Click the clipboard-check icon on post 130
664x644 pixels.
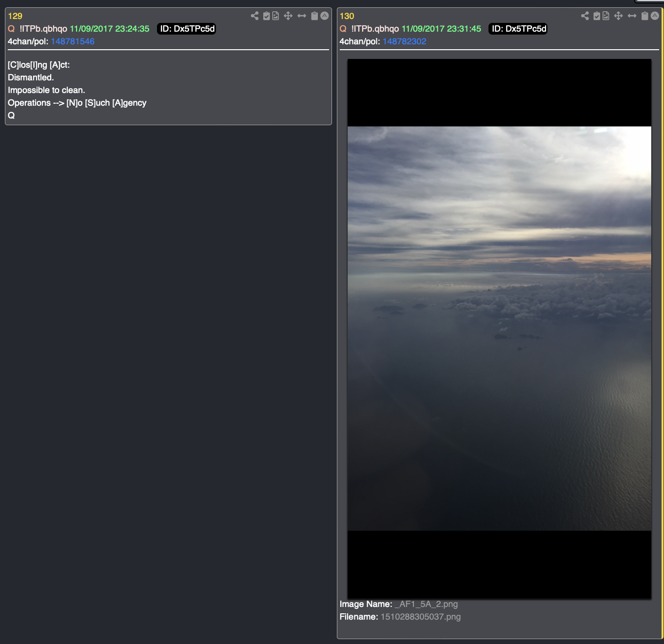pyautogui.click(x=597, y=16)
